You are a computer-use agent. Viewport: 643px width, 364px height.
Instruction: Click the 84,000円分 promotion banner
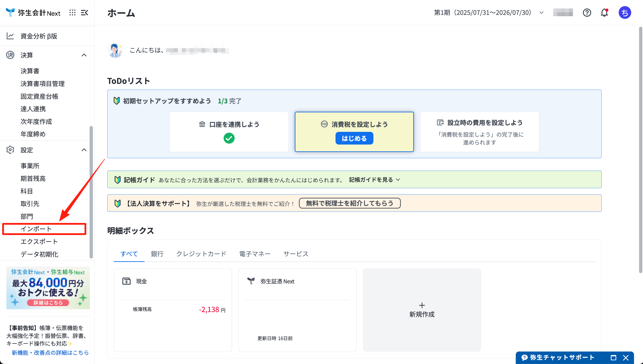pyautogui.click(x=48, y=288)
